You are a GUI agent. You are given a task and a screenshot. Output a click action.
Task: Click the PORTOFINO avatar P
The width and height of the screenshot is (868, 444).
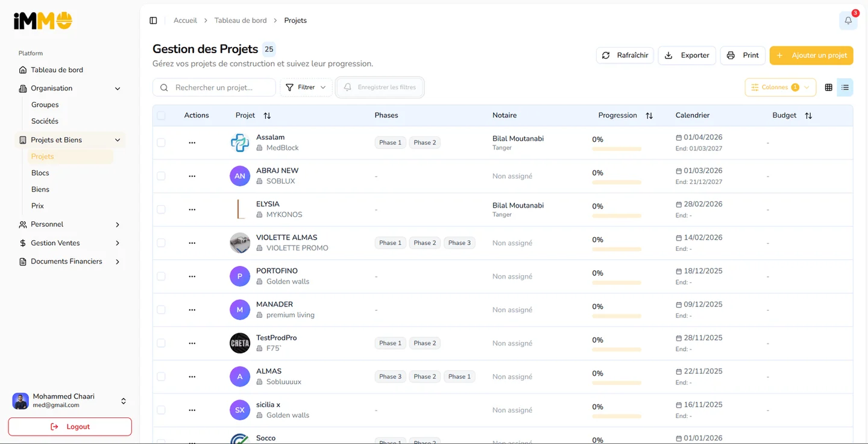point(240,276)
